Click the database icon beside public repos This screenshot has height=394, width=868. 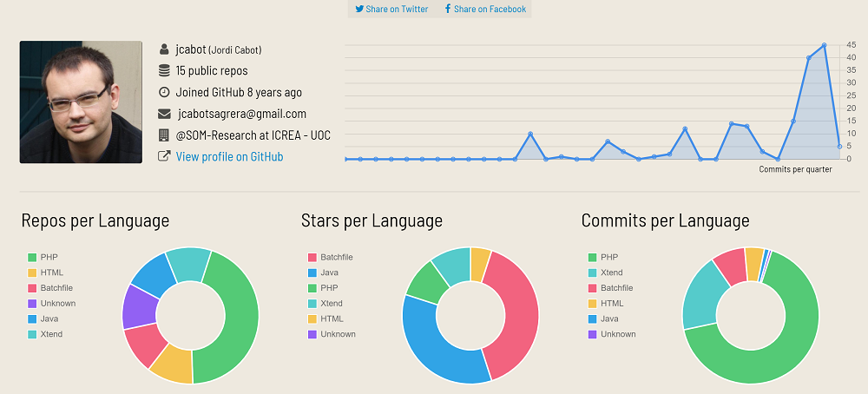point(164,70)
